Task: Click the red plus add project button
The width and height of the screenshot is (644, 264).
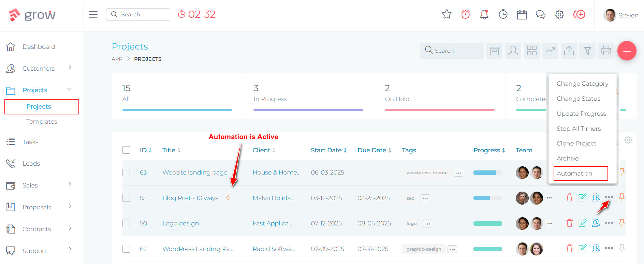Action: 627,51
